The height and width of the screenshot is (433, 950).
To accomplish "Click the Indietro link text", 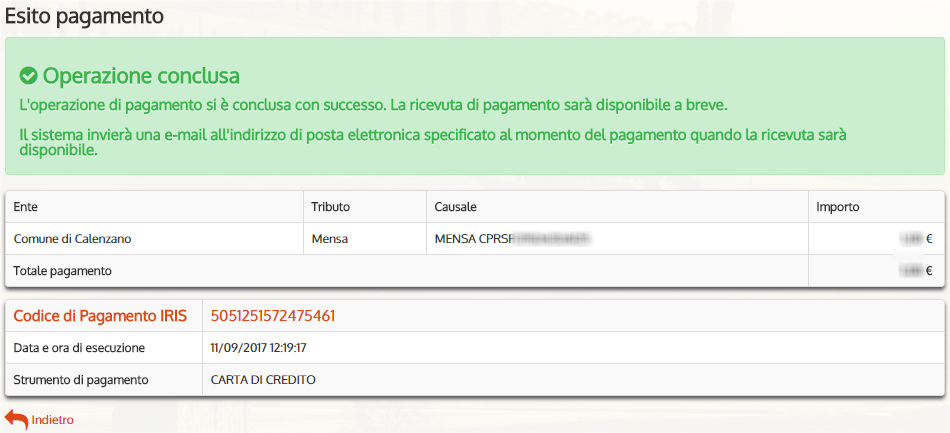I will [53, 420].
